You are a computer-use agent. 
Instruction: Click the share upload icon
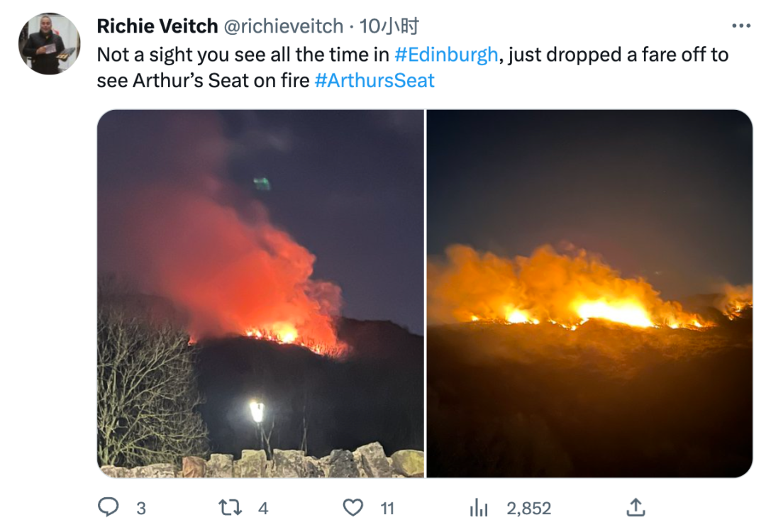click(635, 507)
